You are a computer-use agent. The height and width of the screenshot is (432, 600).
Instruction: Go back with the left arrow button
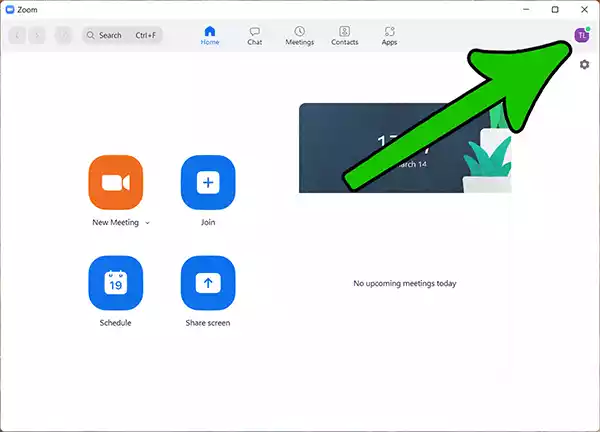17,35
